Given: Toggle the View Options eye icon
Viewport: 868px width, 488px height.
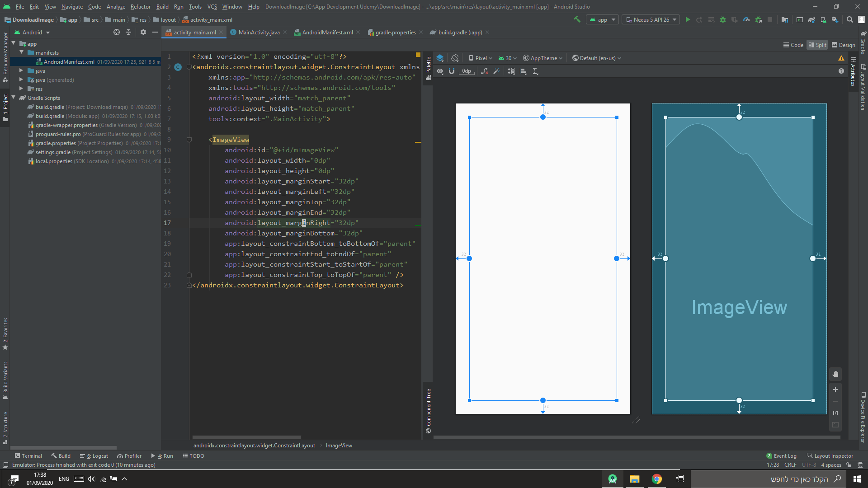Looking at the screenshot, I should click(x=440, y=71).
